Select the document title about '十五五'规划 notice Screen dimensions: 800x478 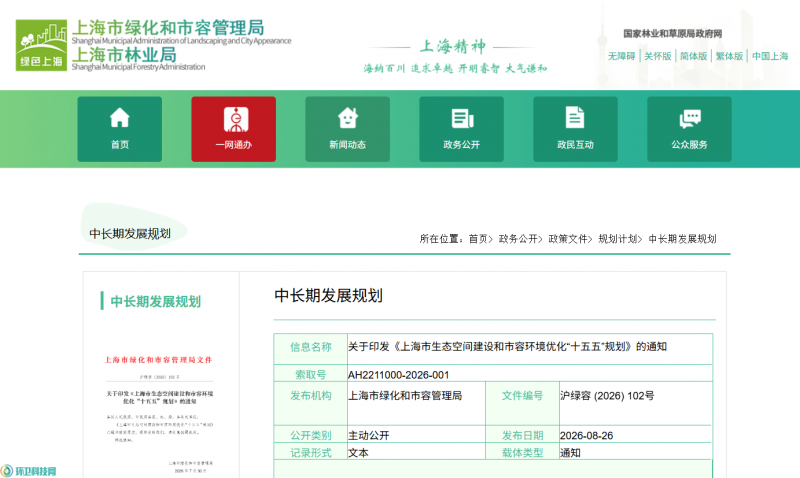(x=507, y=347)
